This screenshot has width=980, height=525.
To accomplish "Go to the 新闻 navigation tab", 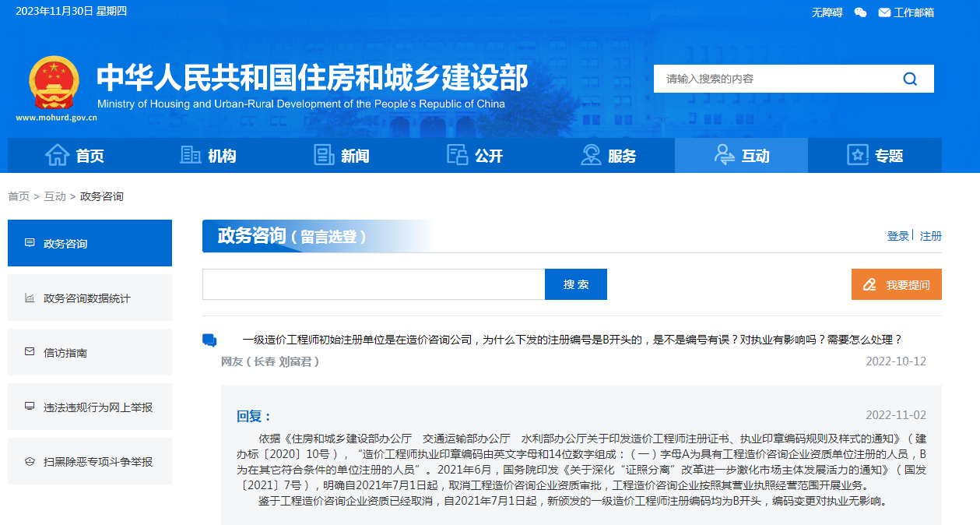I will pos(341,155).
